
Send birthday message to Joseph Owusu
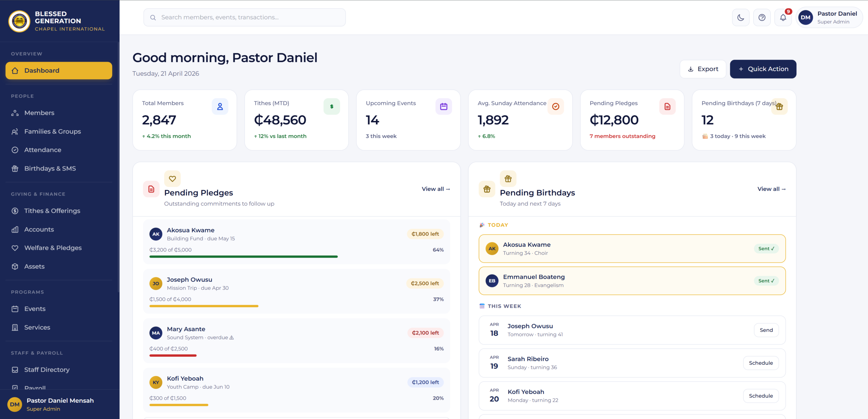click(x=766, y=330)
